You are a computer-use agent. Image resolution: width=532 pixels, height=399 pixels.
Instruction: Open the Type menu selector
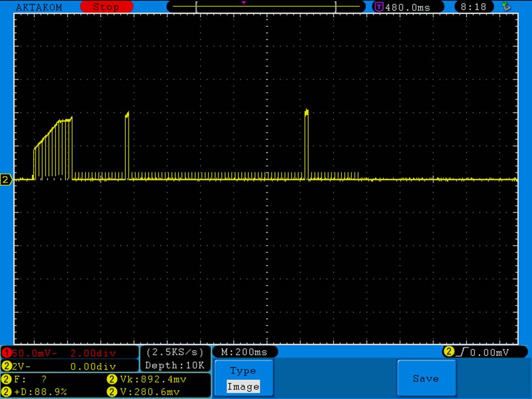pos(243,371)
